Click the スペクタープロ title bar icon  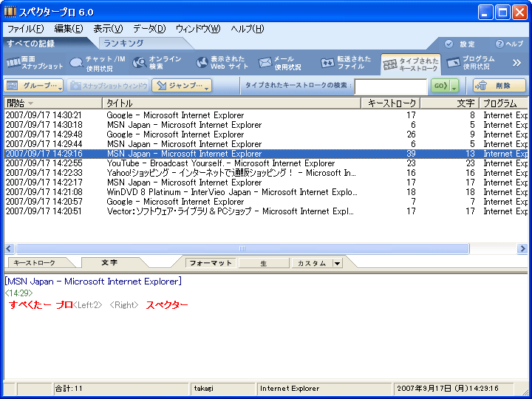click(x=10, y=12)
